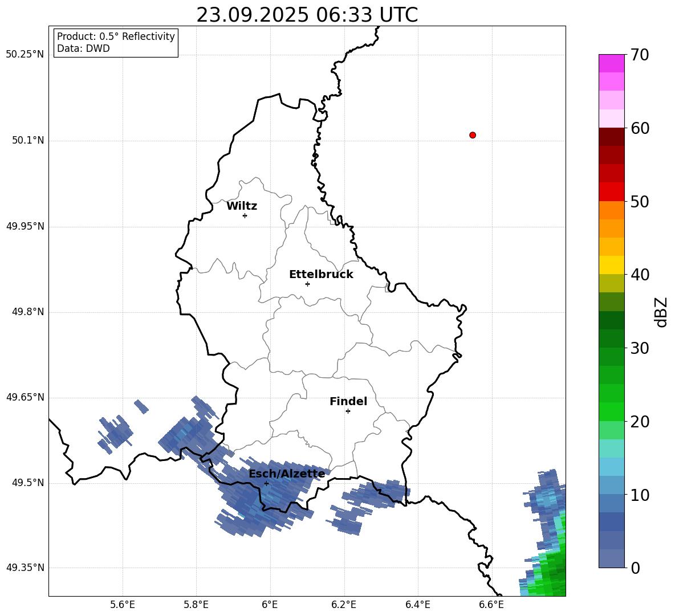This screenshot has height=616, width=675.
Task: Click the 49.5°N latitude label
Action: pyautogui.click(x=28, y=483)
